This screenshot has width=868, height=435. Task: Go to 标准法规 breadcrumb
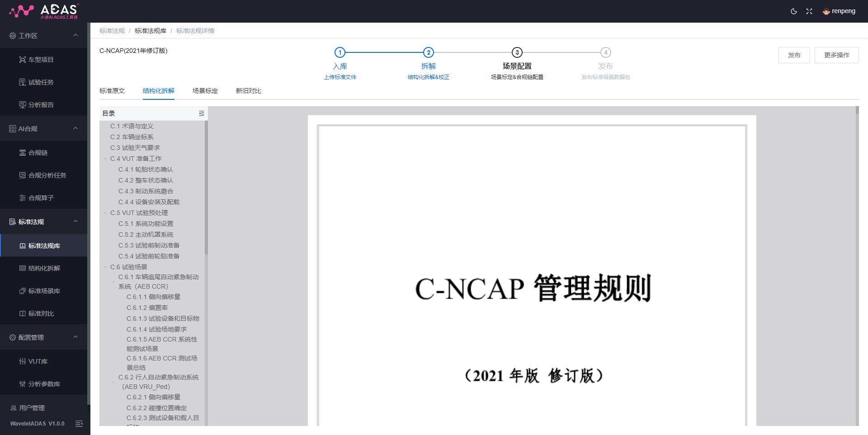(112, 31)
